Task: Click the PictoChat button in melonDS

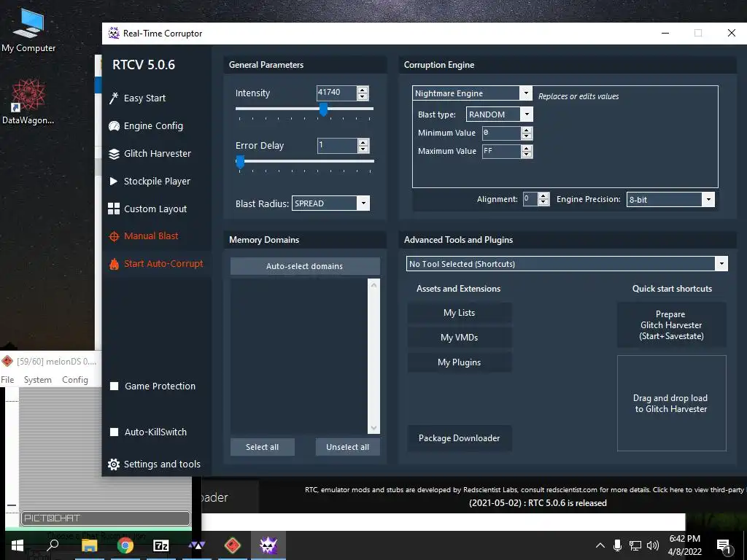Action: (105, 518)
